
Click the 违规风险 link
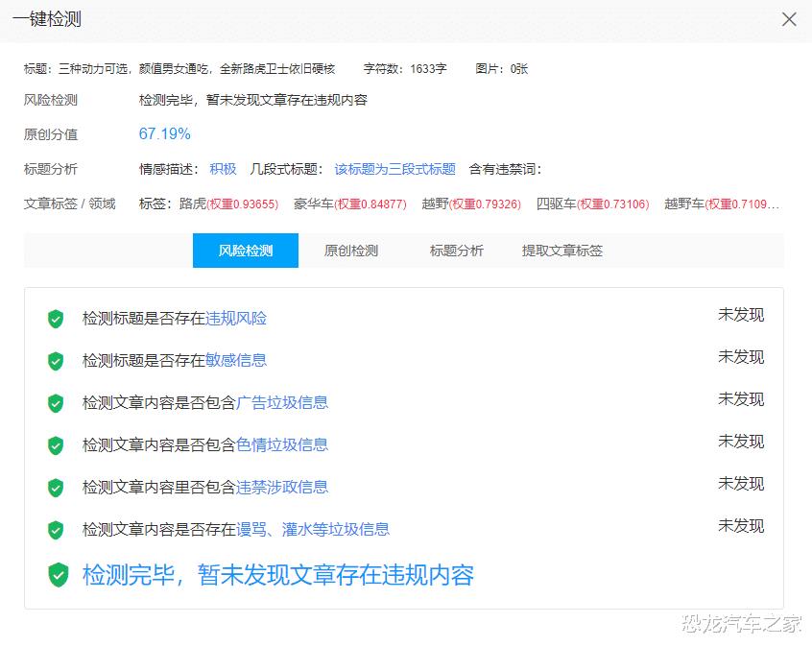(x=236, y=318)
